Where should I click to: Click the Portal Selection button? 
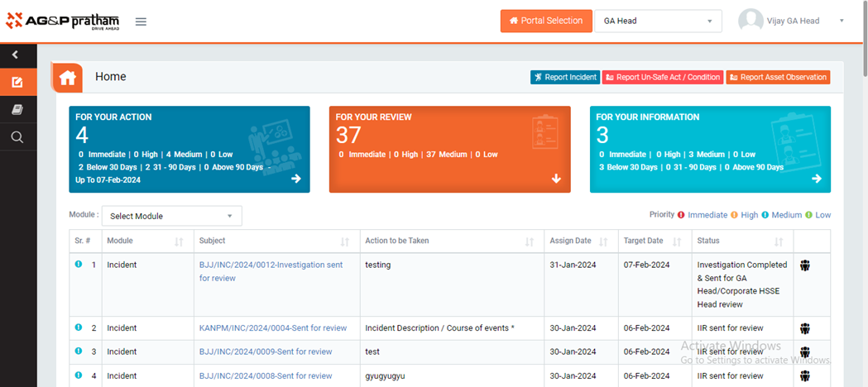tap(545, 21)
